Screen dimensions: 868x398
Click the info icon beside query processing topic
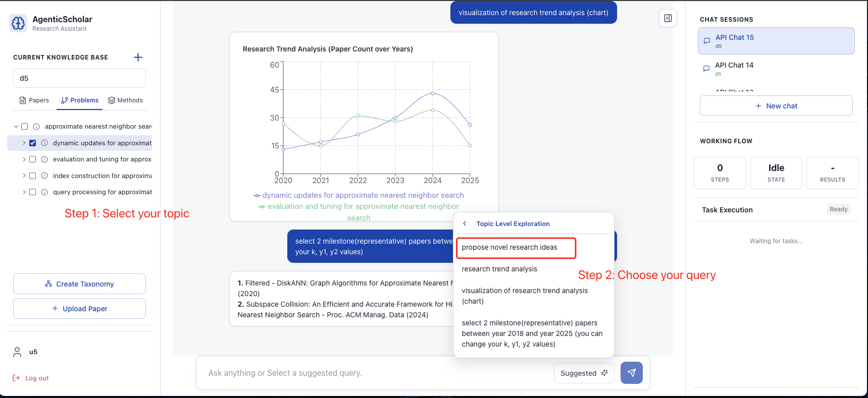pyautogui.click(x=44, y=192)
